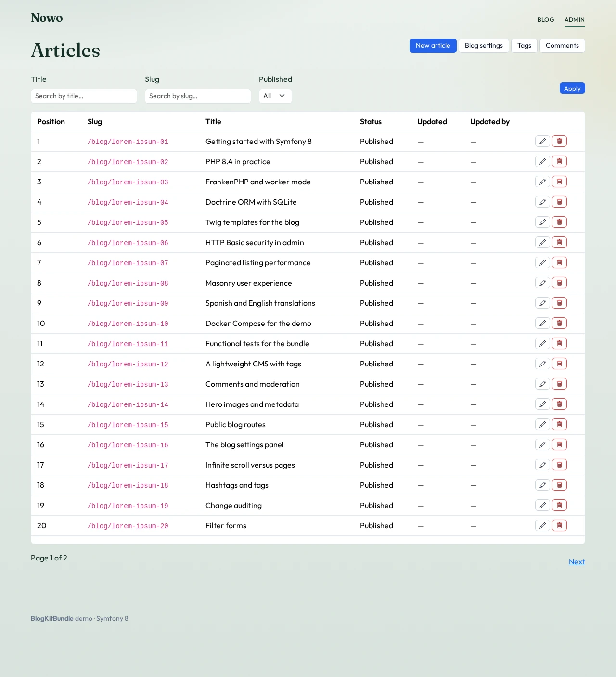Focus the Search by title field
616x677 pixels.
point(84,96)
